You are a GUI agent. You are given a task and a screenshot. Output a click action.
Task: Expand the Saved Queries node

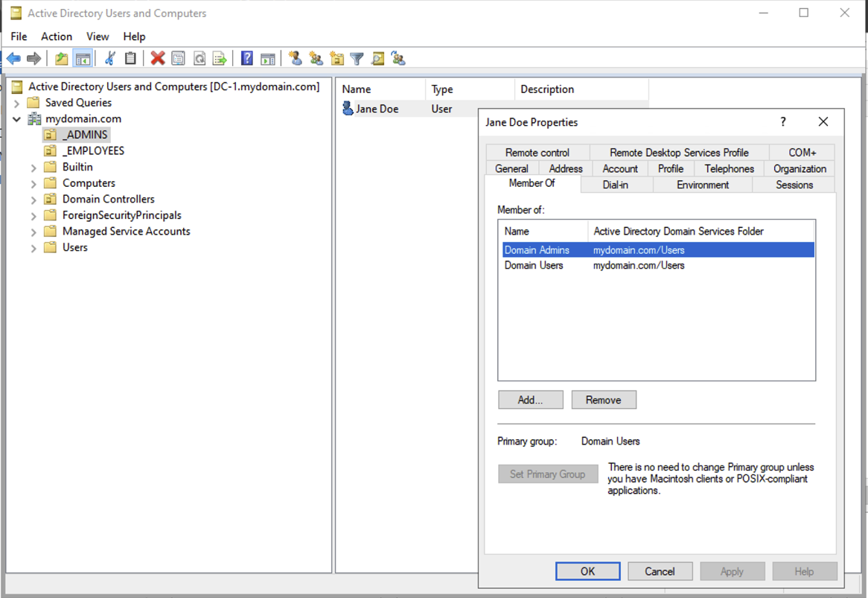(16, 103)
